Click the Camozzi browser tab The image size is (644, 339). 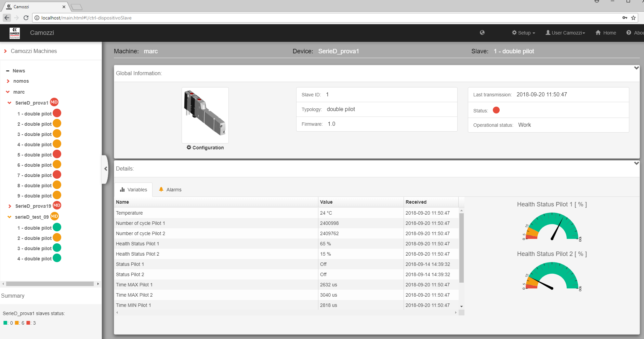point(35,7)
